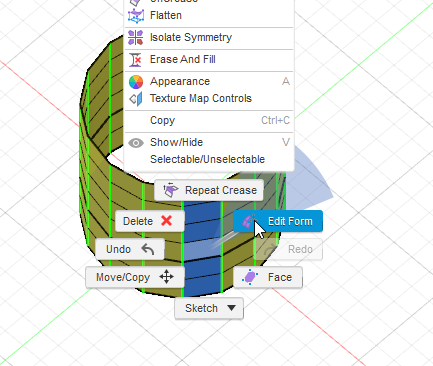This screenshot has height=366, width=433.
Task: Click the Undo marking menu button
Action: tap(130, 249)
